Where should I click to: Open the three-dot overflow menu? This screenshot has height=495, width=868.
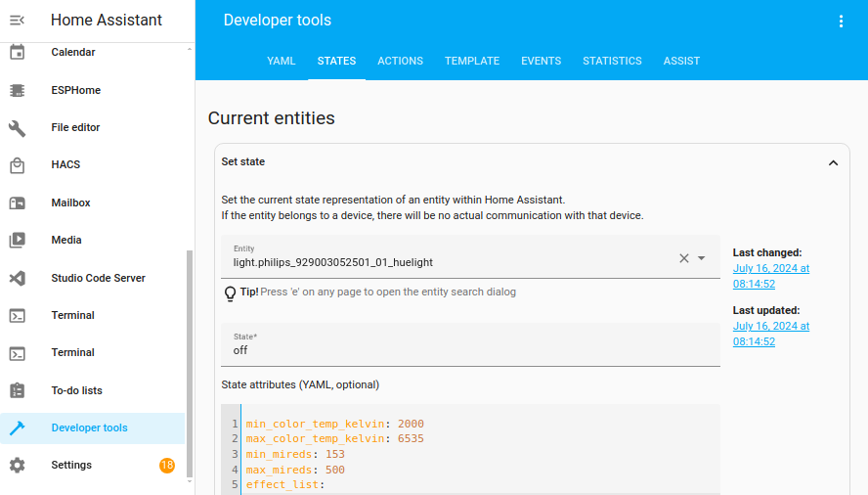(x=841, y=21)
